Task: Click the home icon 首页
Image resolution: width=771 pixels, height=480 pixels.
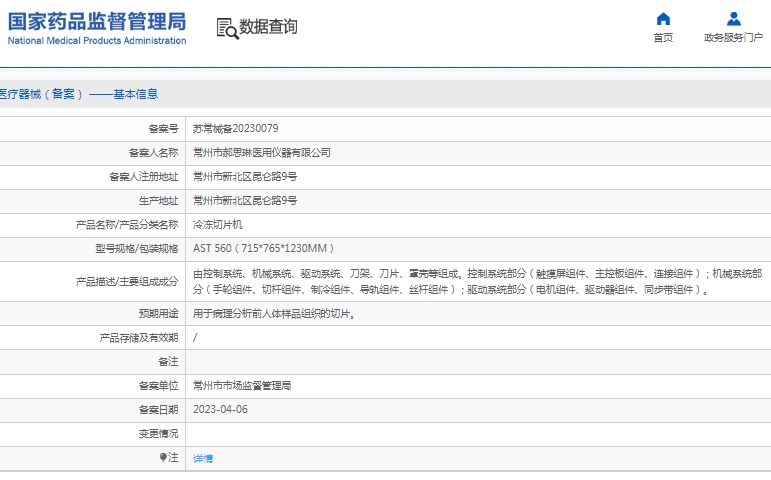Action: point(663,19)
